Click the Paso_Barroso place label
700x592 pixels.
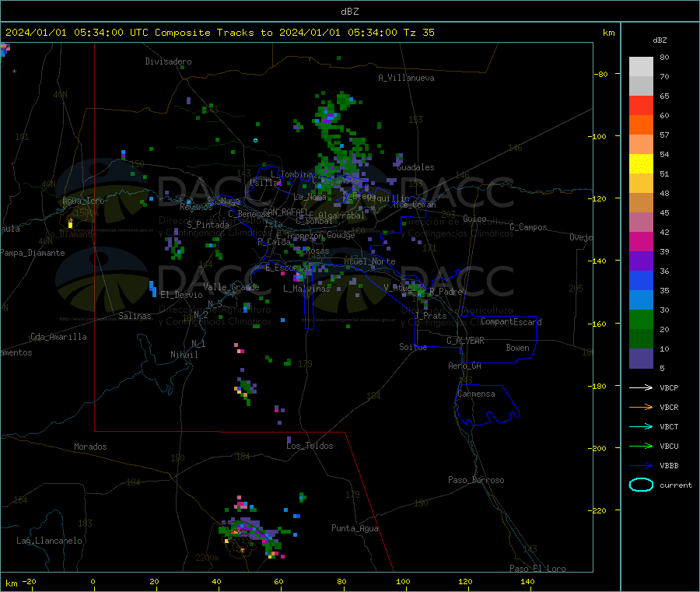pos(476,480)
